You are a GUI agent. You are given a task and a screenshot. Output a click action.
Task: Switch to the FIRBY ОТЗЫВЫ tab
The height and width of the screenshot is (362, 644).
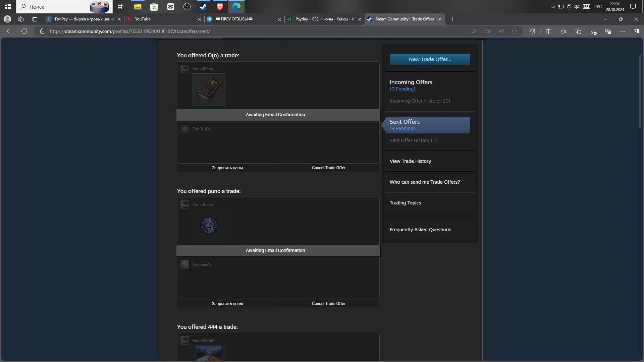pos(244,19)
